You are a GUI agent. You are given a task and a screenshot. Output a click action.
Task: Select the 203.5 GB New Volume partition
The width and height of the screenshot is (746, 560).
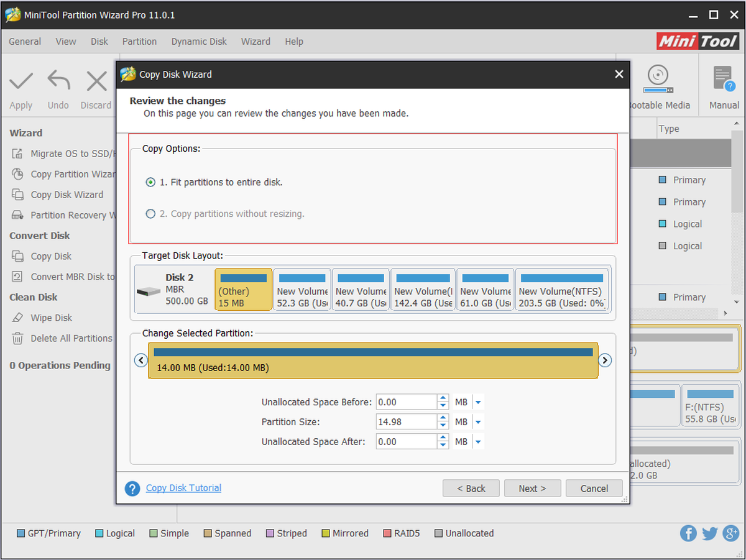pos(563,290)
